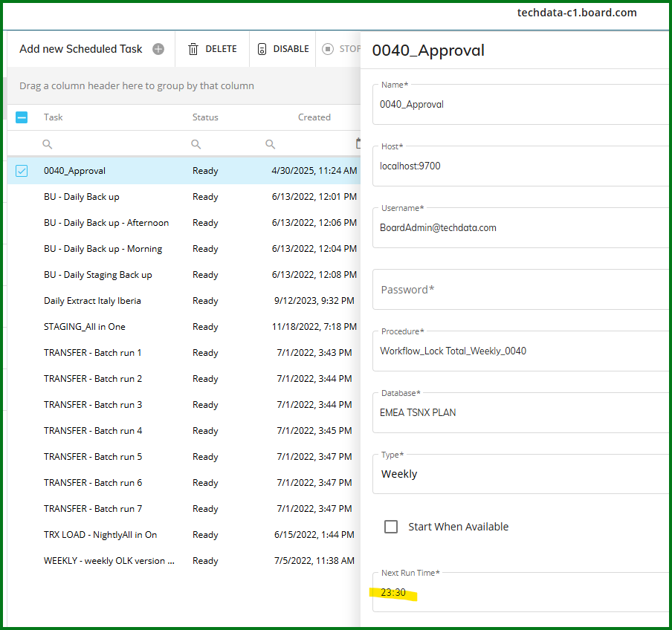Select the BU - Daily Back up row
Screen dimensions: 672x630
pos(184,197)
